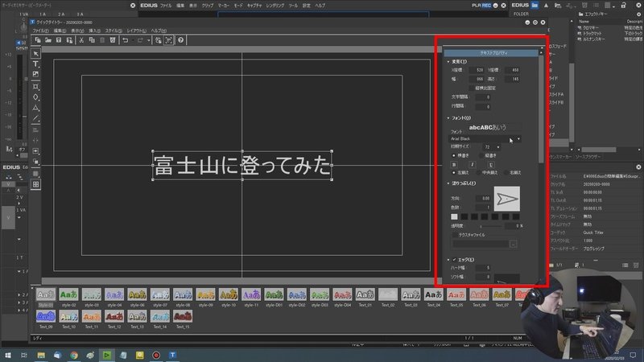
Task: Collapse the 塗りつぶし fill section
Action: pyautogui.click(x=448, y=183)
